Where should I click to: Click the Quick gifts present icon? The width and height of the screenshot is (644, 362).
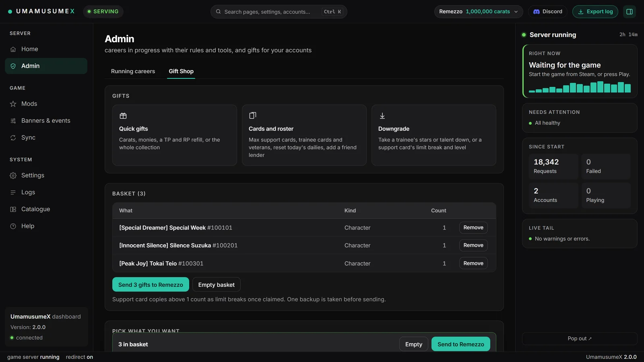pos(123,116)
